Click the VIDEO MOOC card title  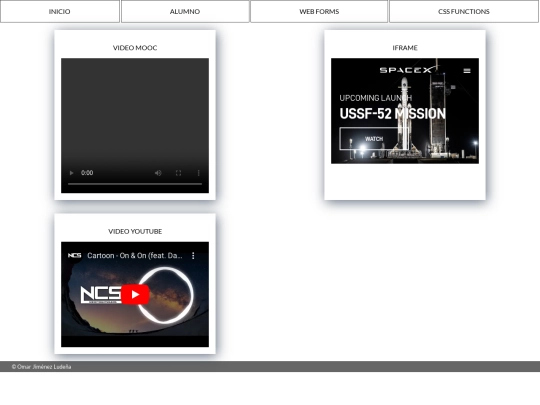coord(135,48)
